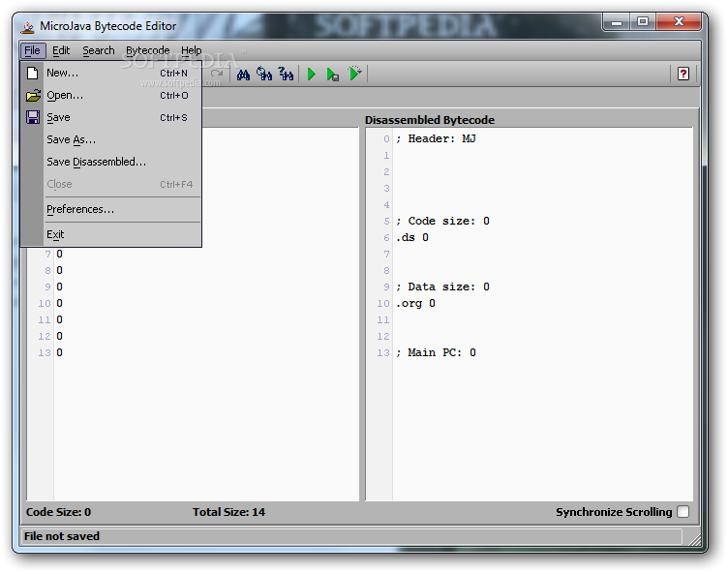
Task: Click the Save floppy disk icon
Action: 33,117
